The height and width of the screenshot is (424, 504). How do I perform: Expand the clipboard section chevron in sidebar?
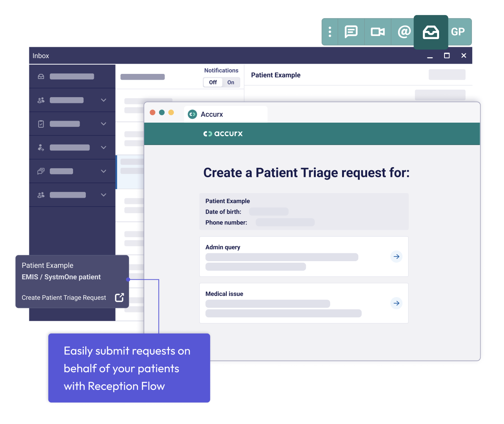tap(104, 124)
